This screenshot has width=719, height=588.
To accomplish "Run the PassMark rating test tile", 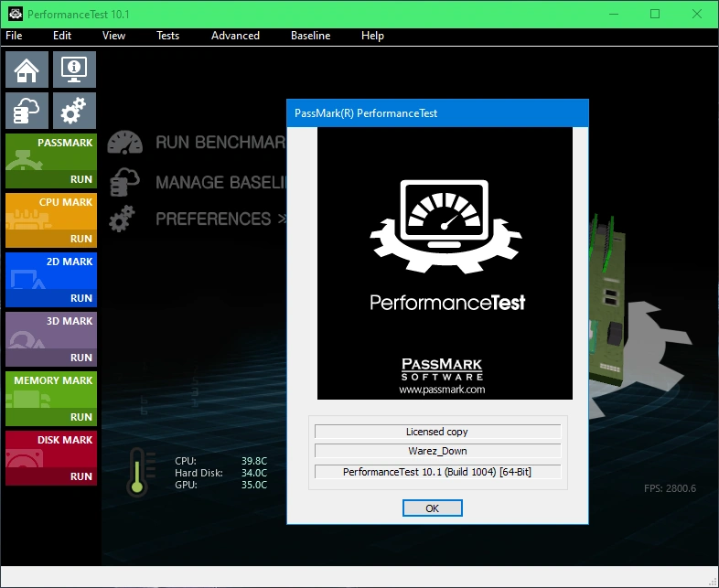I will [x=51, y=161].
